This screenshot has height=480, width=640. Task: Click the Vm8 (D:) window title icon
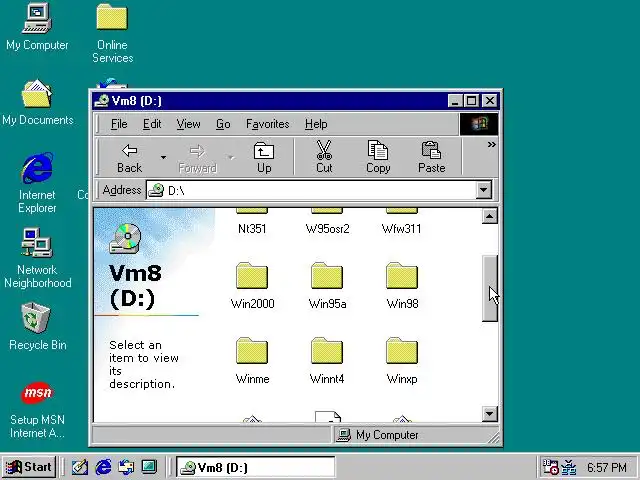[x=101, y=100]
